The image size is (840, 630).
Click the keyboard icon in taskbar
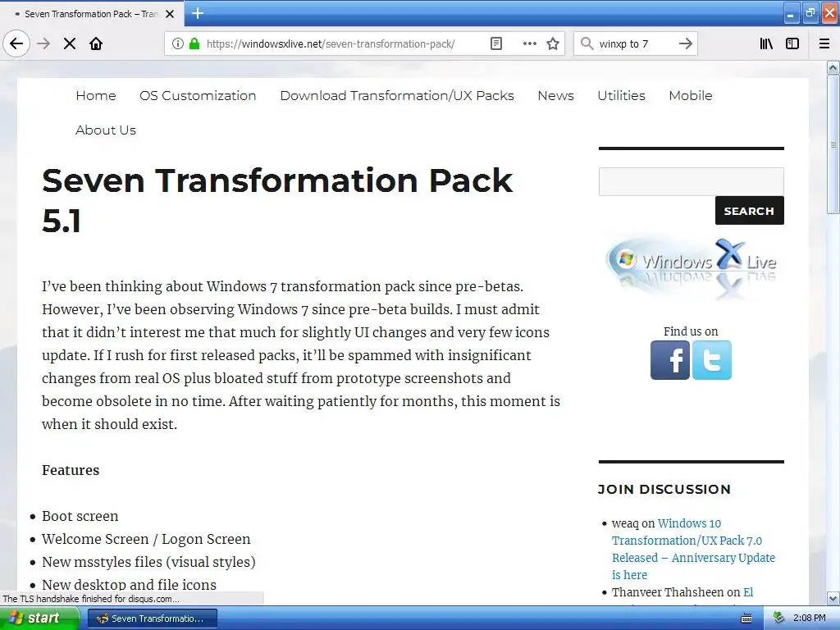[x=746, y=619]
